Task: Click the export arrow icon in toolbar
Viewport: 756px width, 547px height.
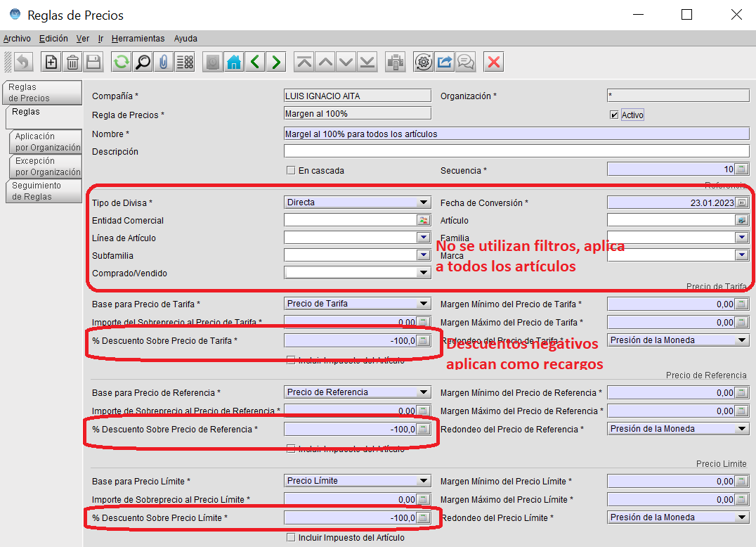Action: coord(445,62)
